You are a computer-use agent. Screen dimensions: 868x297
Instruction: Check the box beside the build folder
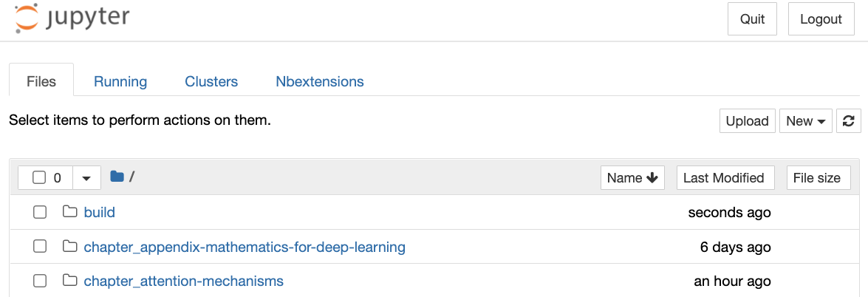tap(40, 212)
